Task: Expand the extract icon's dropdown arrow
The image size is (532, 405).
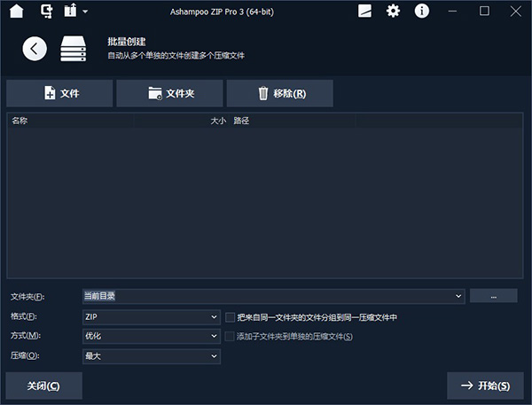Action: (x=85, y=12)
